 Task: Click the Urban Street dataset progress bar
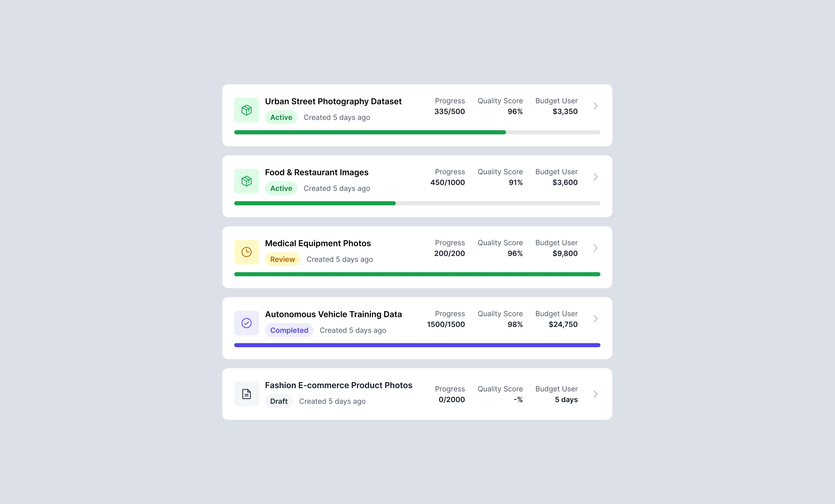417,132
